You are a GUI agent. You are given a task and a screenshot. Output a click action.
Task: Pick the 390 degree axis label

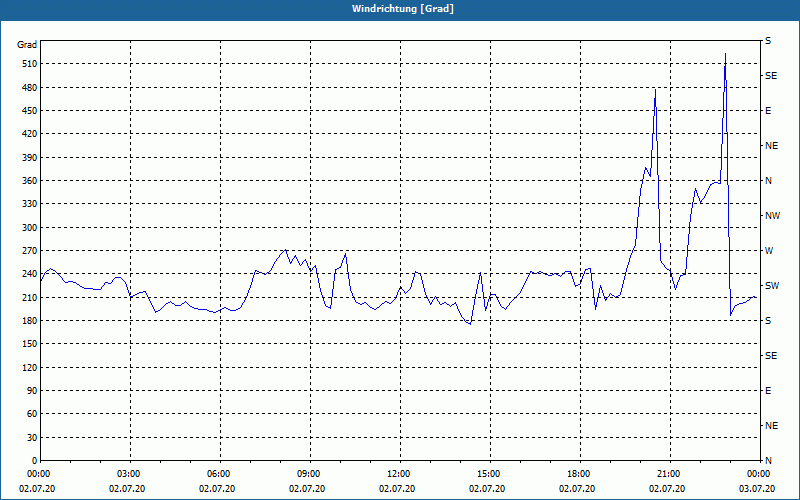pyautogui.click(x=30, y=158)
